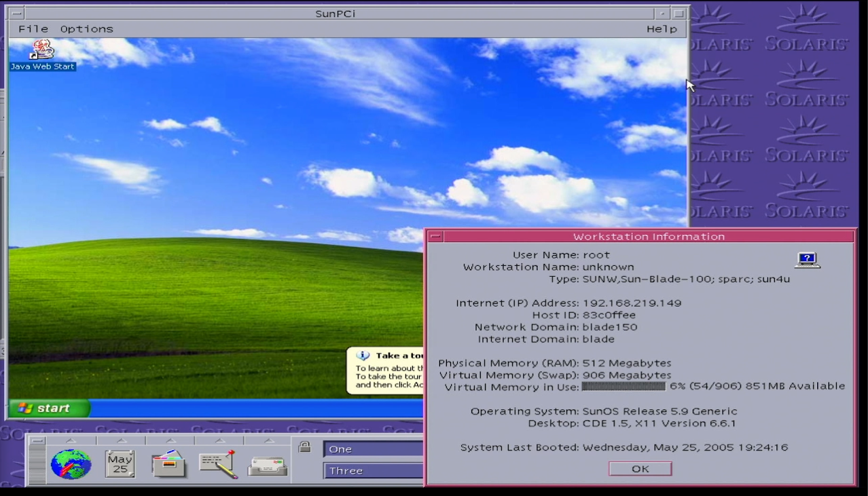
Task: Launch the web browser globe icon in CDE panel
Action: [x=71, y=465]
